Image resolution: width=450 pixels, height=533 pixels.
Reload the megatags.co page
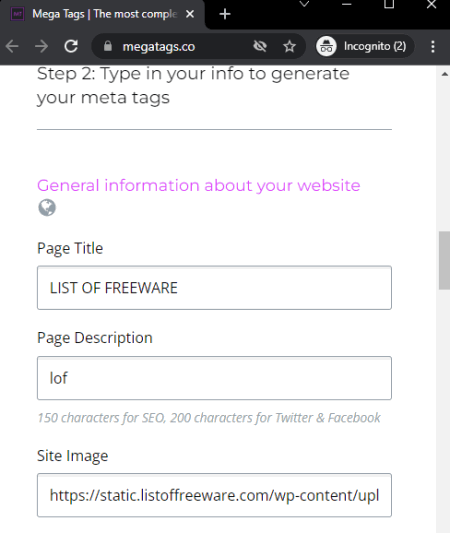[71, 46]
